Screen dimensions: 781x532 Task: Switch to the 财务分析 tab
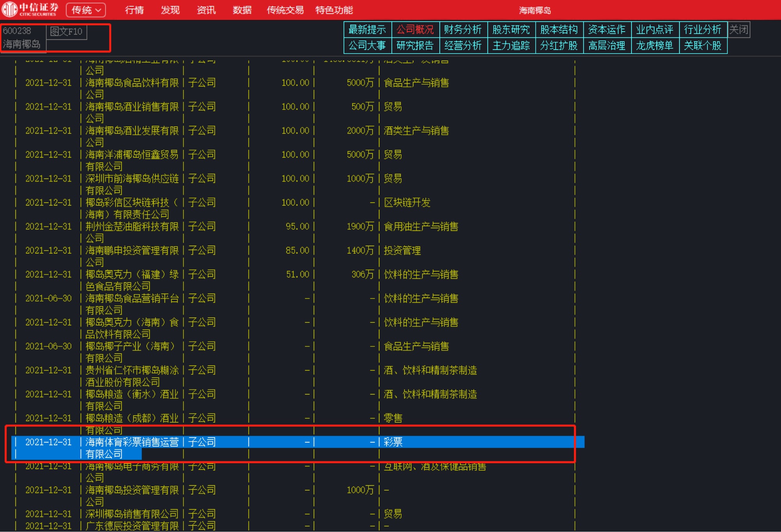(x=463, y=30)
